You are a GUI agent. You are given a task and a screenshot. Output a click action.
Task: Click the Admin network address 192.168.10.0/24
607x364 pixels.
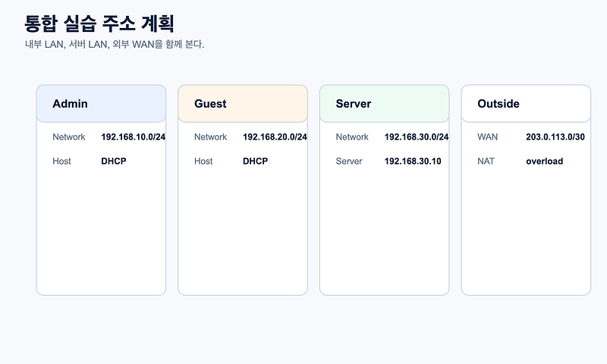pos(134,137)
